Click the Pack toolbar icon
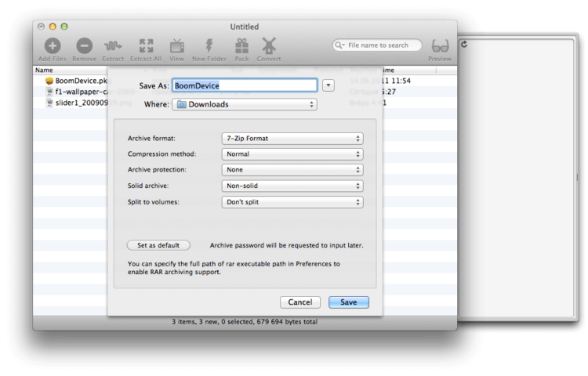The width and height of the screenshot is (588, 376). (241, 45)
